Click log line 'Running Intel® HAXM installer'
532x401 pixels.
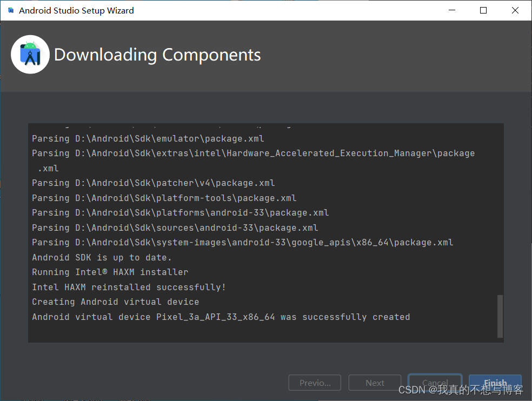click(x=110, y=272)
